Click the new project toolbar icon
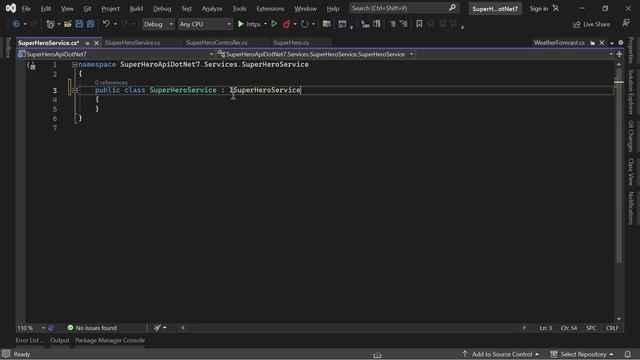Screen dimensions: 640x360 point(50,24)
